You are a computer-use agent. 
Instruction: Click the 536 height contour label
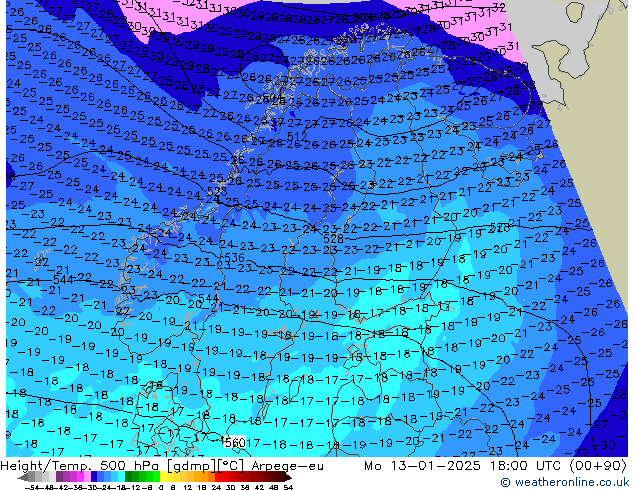point(234,258)
